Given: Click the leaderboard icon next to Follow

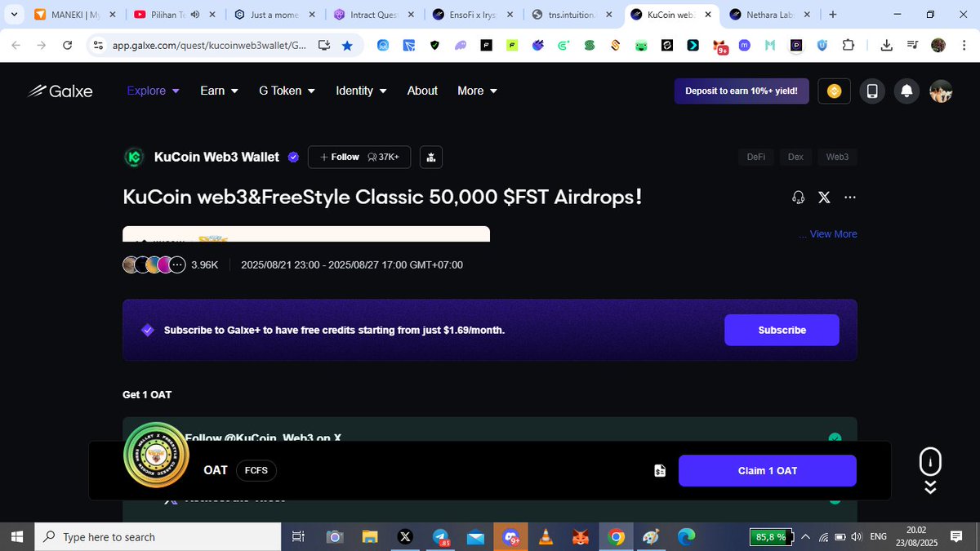Looking at the screenshot, I should (431, 157).
